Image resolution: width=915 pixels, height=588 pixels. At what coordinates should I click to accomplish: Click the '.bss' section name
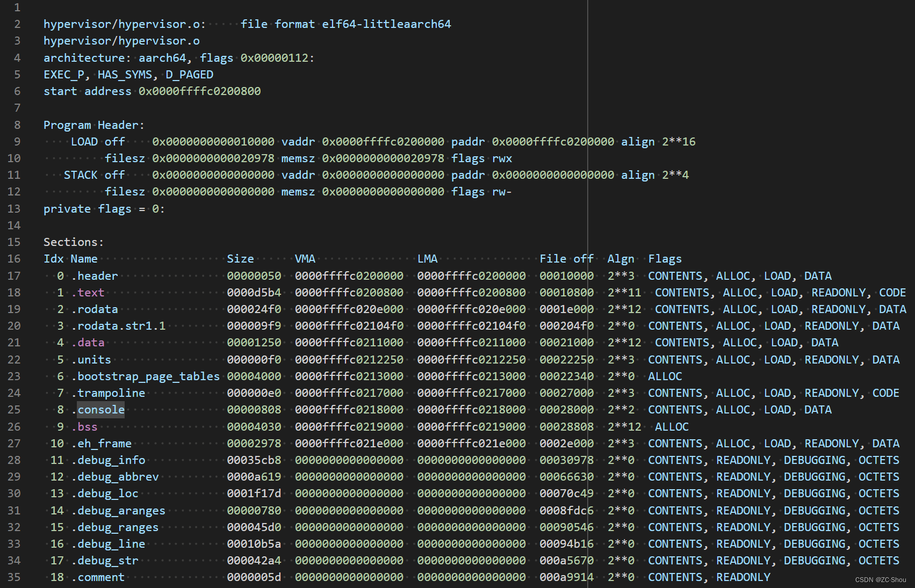pyautogui.click(x=84, y=426)
